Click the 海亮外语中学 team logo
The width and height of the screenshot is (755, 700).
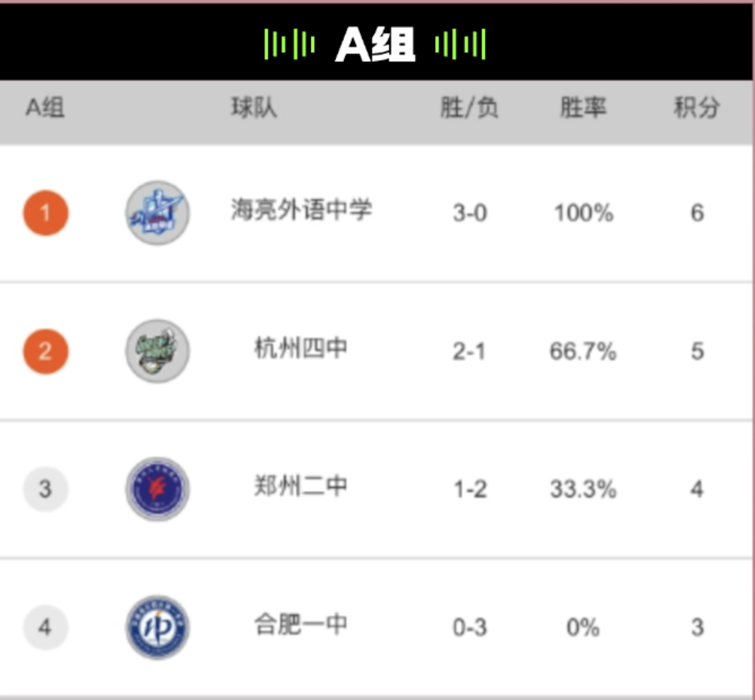tap(158, 212)
